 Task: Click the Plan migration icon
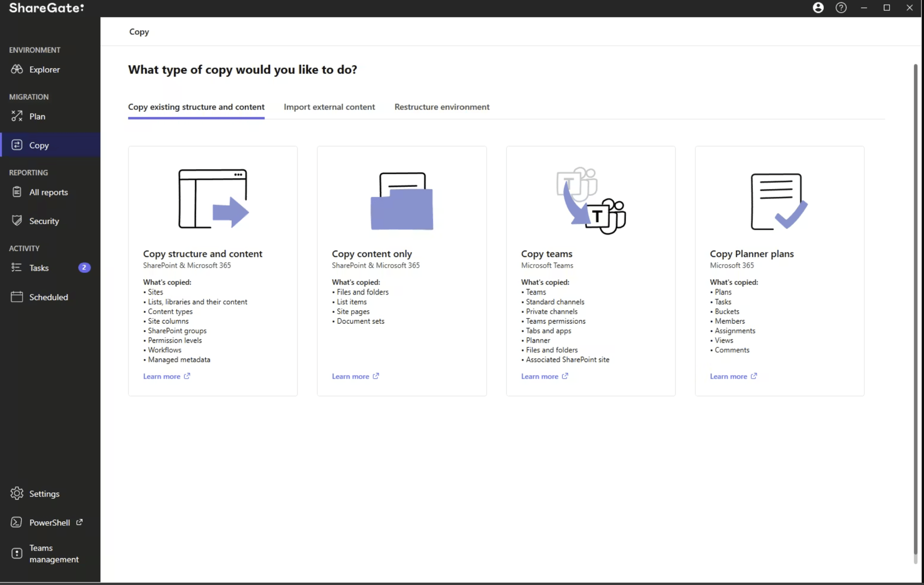click(17, 116)
